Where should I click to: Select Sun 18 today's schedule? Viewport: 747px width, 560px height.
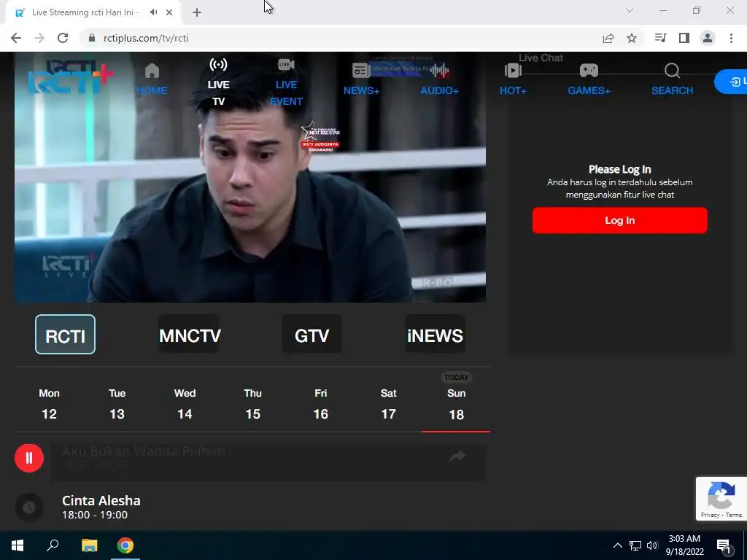click(x=456, y=404)
